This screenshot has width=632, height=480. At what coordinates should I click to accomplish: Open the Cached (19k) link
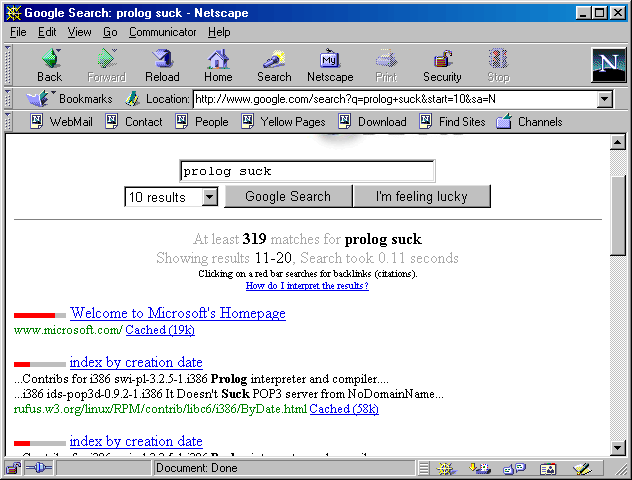[x=160, y=330]
